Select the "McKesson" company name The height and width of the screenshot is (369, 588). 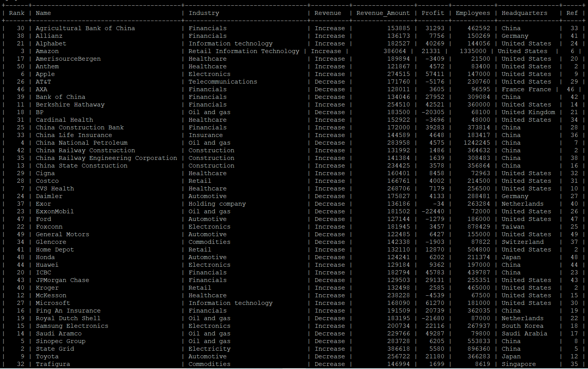point(51,295)
